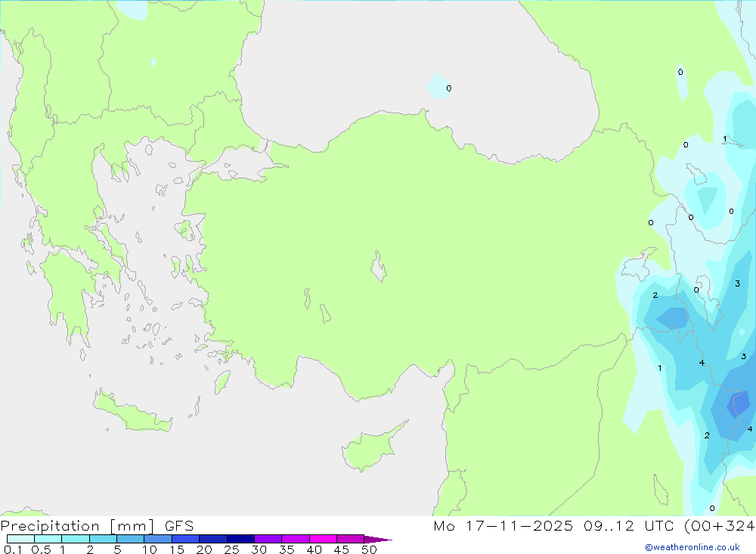Click the legend scale label '15'
Image resolution: width=756 pixels, height=554 pixels.
pyautogui.click(x=177, y=549)
